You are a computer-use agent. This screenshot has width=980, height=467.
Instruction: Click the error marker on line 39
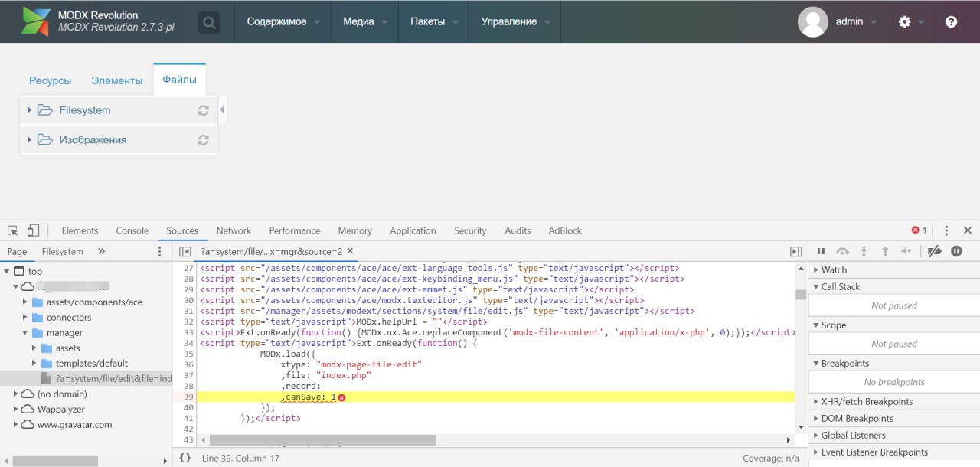click(341, 397)
